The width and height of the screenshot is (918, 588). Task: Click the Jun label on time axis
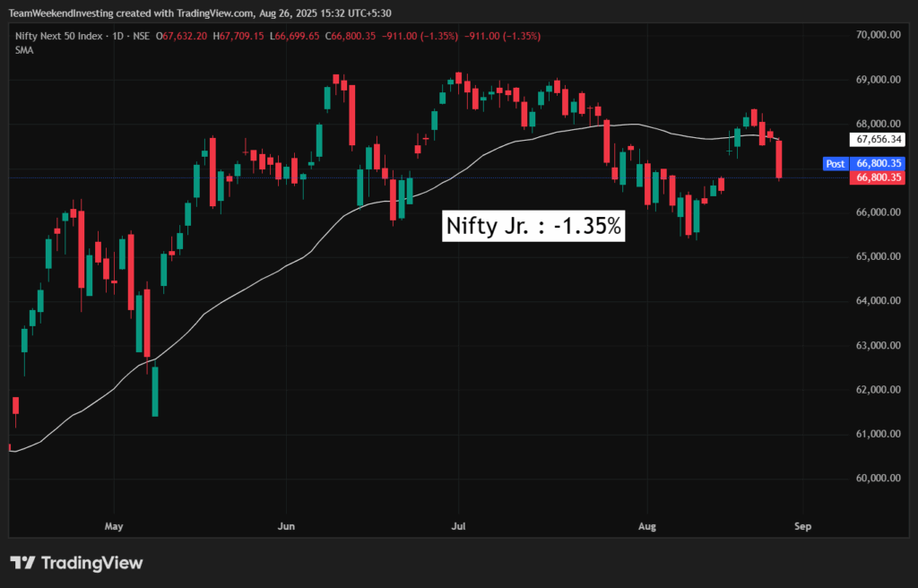[286, 526]
